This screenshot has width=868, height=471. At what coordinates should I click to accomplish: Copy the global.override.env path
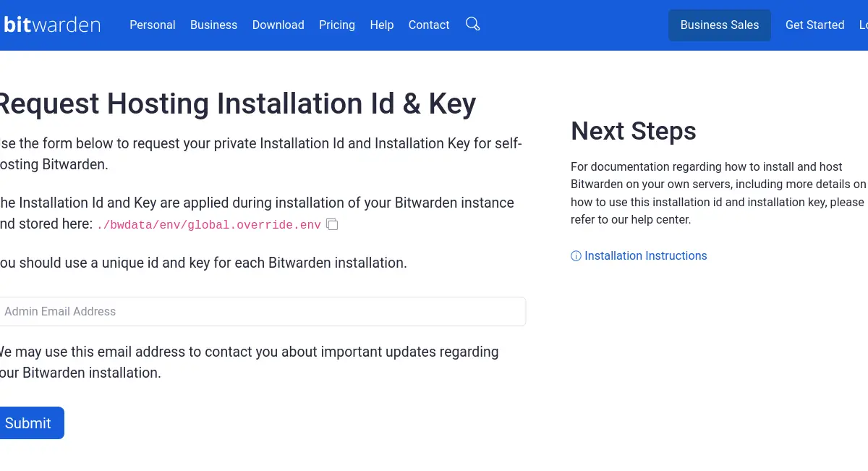pos(332,224)
